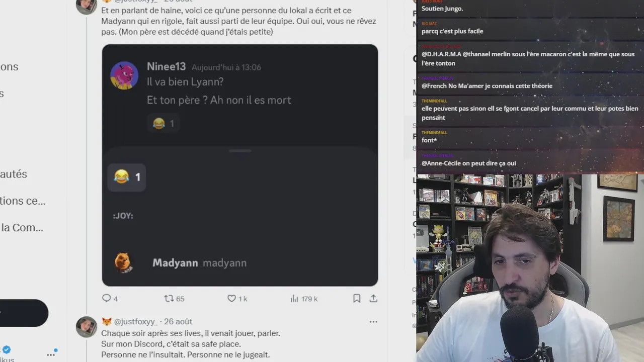View analytics showing 179 k views
Image resolution: width=644 pixels, height=362 pixels.
[303, 299]
